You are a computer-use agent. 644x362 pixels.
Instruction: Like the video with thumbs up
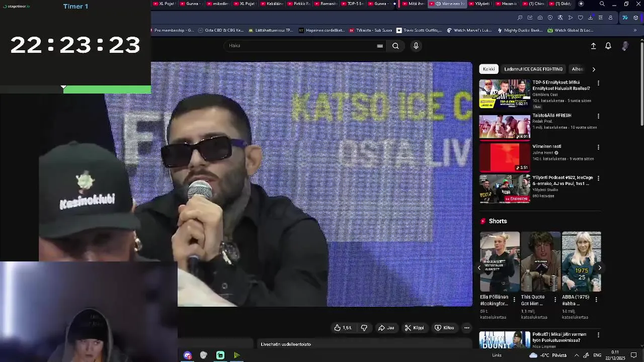tap(343, 328)
